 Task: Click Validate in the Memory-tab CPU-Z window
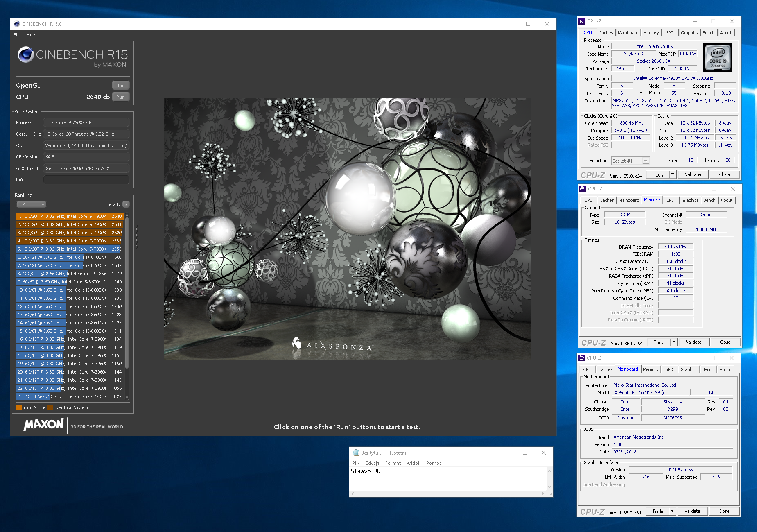pyautogui.click(x=694, y=342)
